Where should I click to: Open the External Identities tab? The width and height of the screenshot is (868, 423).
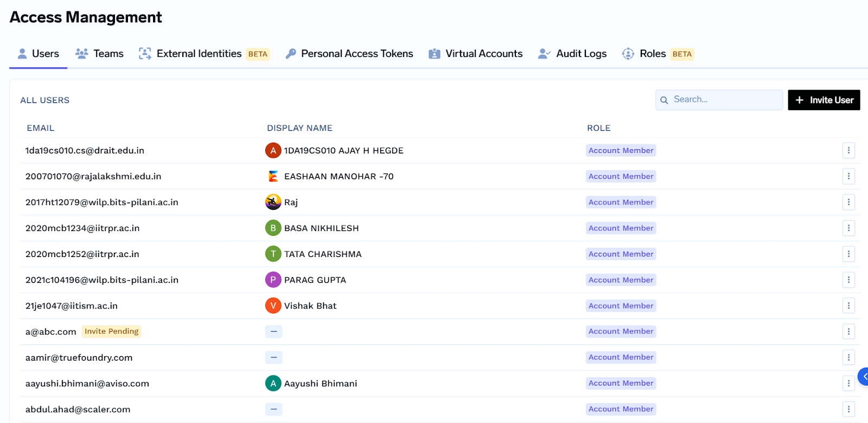coord(204,54)
